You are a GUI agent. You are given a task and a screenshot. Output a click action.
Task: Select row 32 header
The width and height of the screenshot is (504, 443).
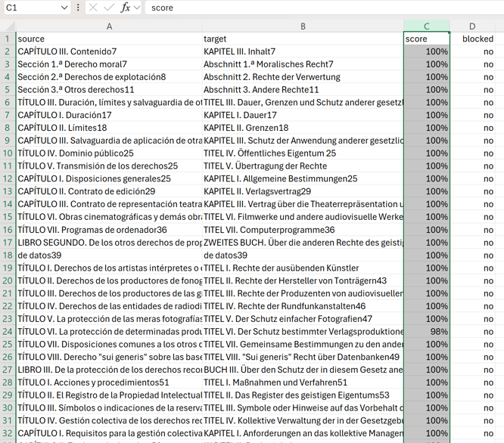[8, 433]
